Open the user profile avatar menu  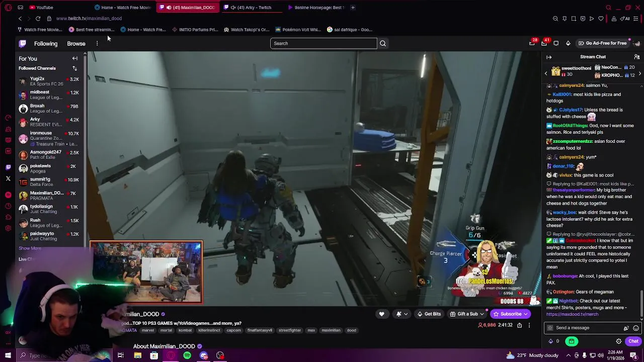(637, 43)
